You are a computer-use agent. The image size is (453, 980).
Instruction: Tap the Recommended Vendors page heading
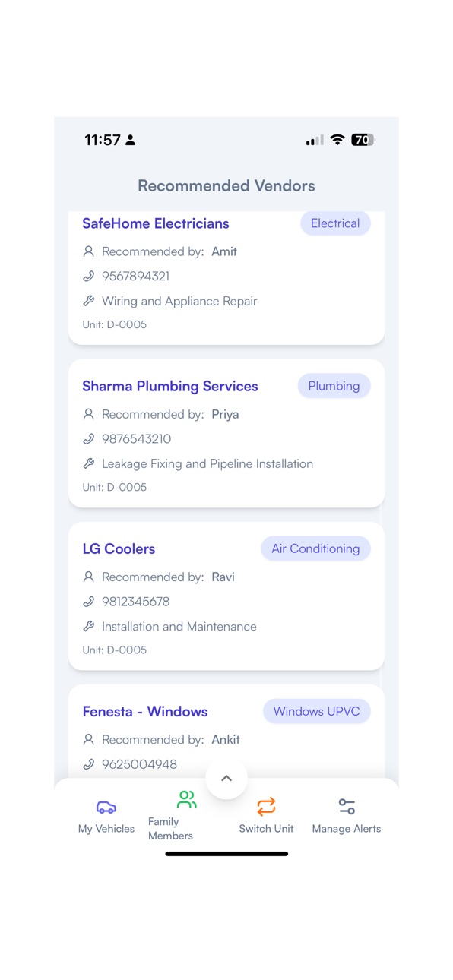pos(226,185)
